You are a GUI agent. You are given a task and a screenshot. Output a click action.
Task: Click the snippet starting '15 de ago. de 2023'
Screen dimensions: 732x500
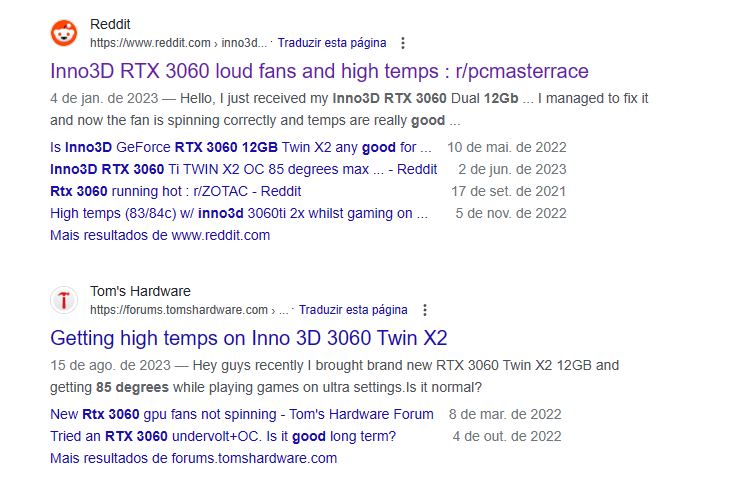tap(335, 377)
